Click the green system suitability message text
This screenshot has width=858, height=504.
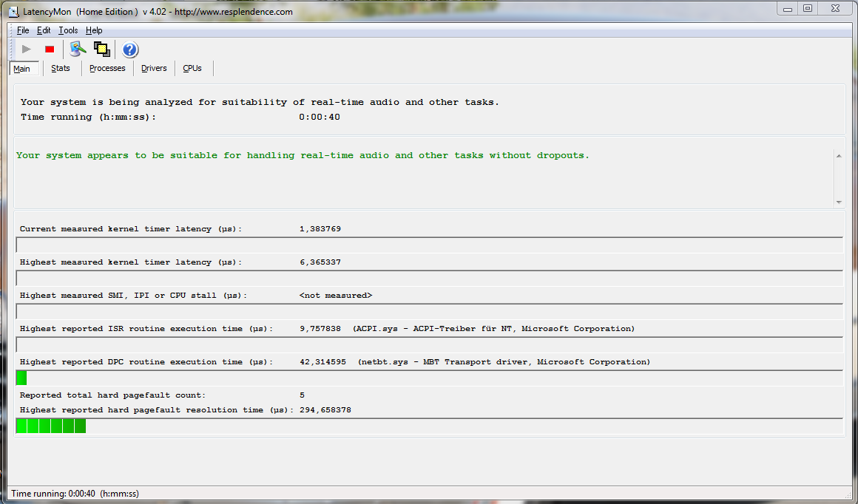click(303, 156)
